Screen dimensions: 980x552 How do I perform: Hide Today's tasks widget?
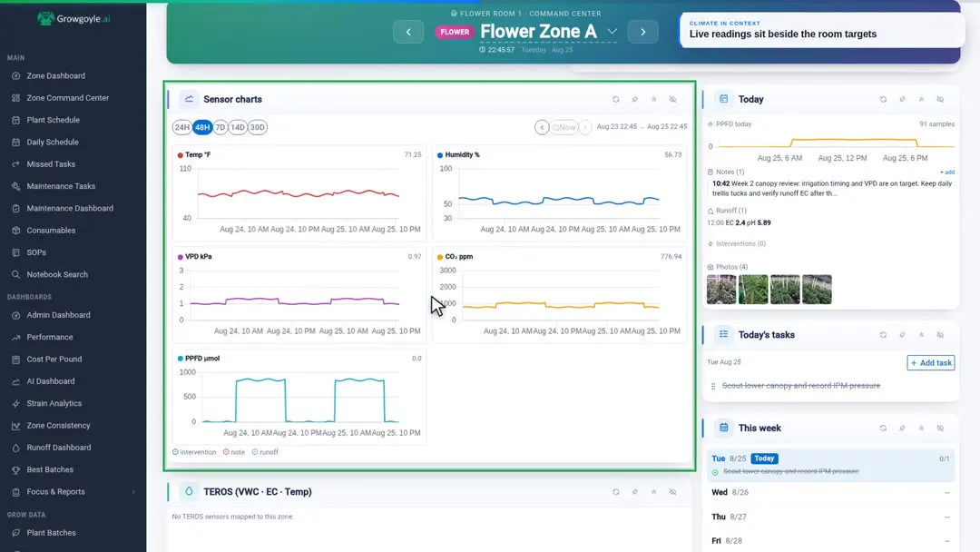coord(941,335)
